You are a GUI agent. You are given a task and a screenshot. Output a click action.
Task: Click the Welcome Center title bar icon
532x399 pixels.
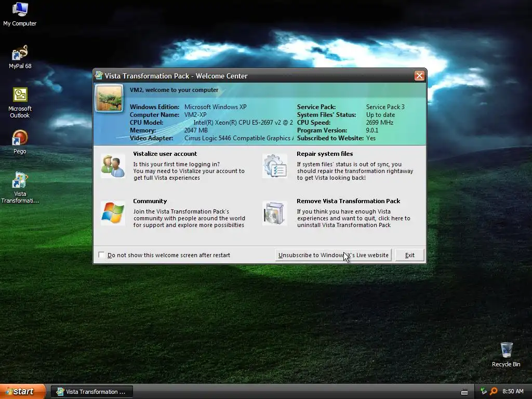[x=99, y=75]
